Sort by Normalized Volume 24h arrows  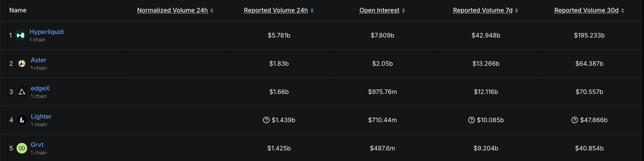[x=212, y=11]
